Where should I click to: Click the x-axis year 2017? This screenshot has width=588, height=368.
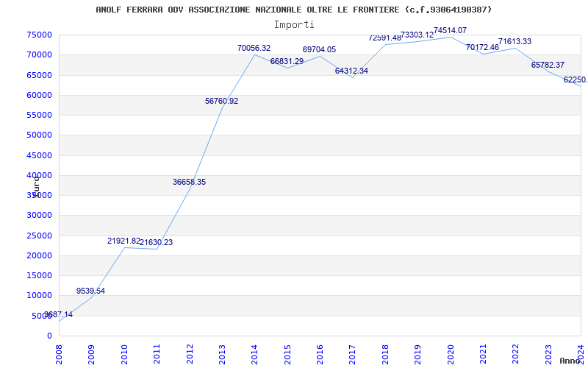(353, 354)
